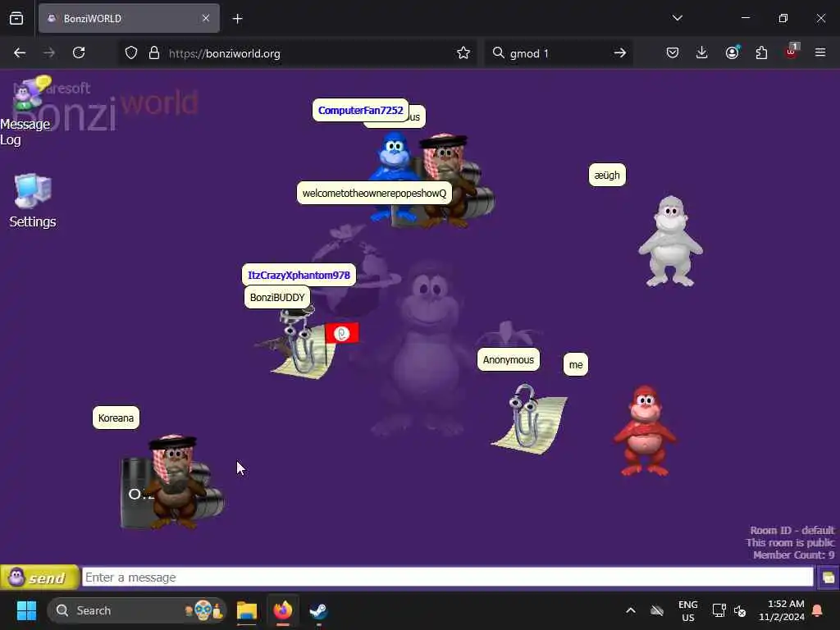
Task: Open the uBlock Origin extension icon
Action: pyautogui.click(x=792, y=52)
